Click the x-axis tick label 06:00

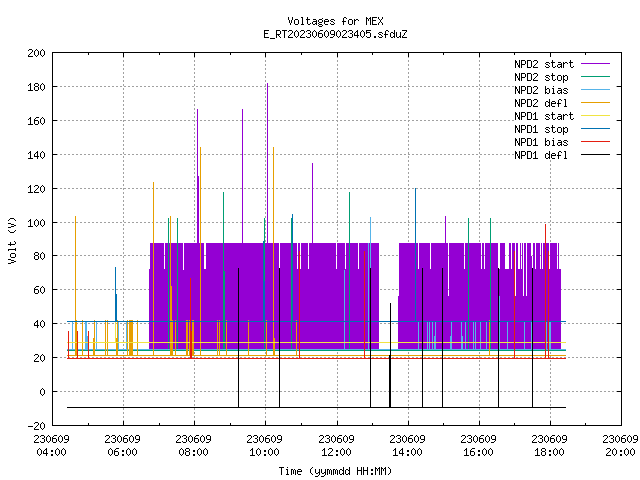click(122, 452)
